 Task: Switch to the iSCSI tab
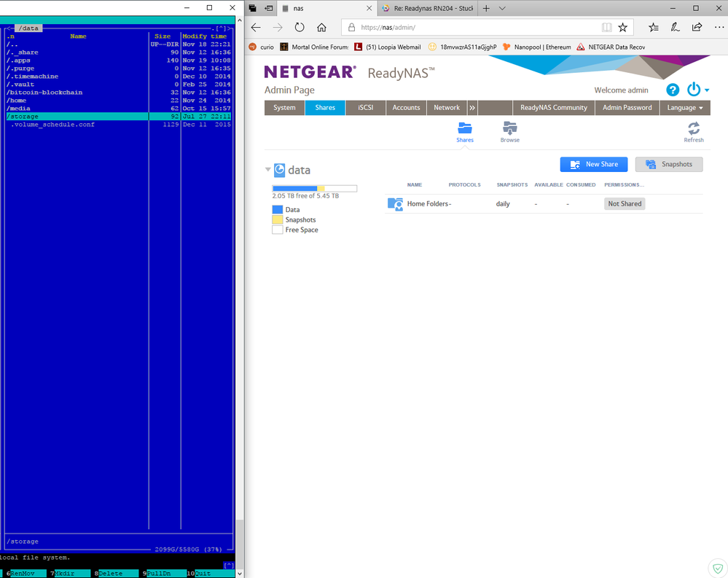(365, 108)
